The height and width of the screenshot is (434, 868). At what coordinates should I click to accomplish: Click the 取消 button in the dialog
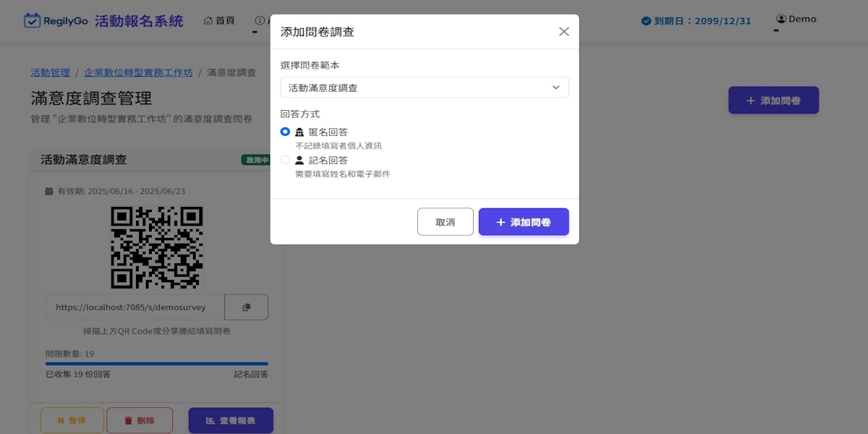click(x=446, y=222)
